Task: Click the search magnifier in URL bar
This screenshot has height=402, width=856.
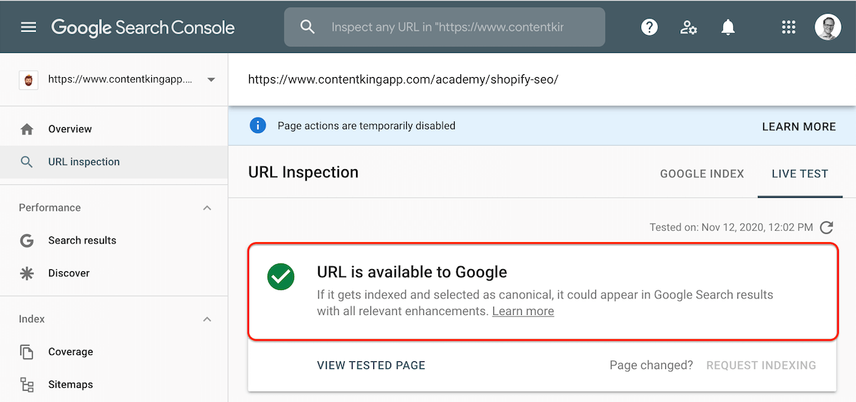Action: tap(307, 27)
